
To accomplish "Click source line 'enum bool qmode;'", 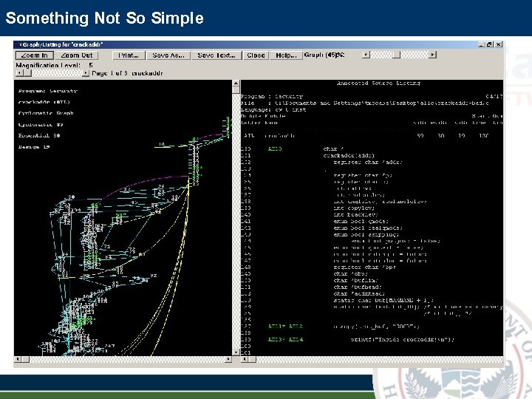I will click(x=361, y=221).
